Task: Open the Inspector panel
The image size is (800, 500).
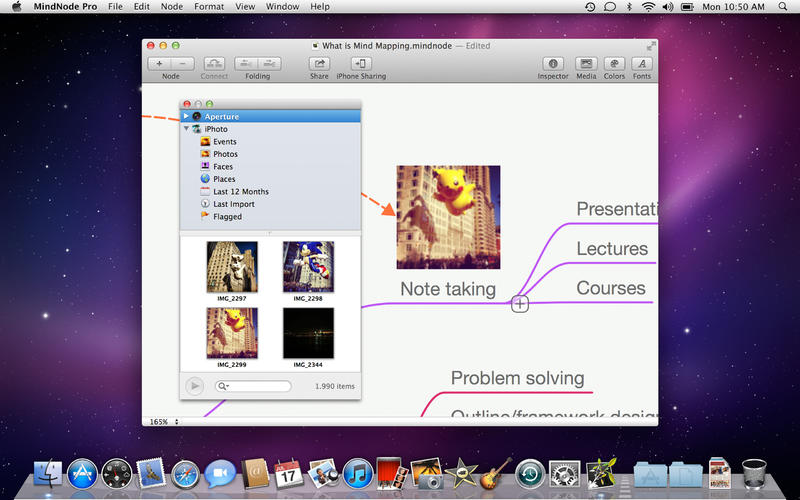Action: (553, 63)
